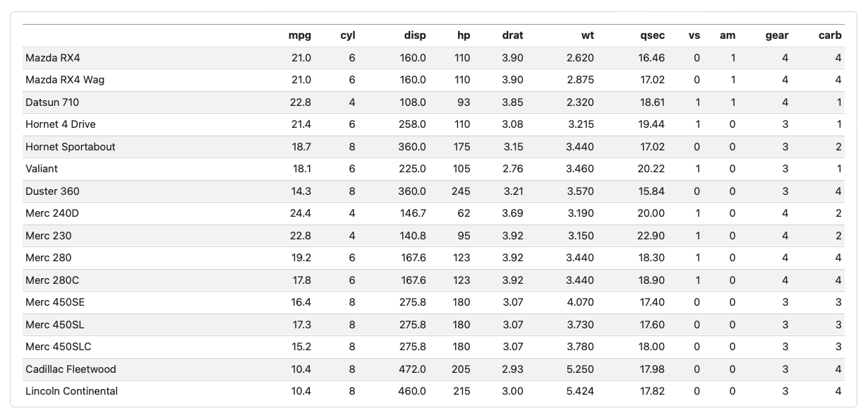The height and width of the screenshot is (418, 868).
Task: Select the gear column header
Action: click(777, 35)
